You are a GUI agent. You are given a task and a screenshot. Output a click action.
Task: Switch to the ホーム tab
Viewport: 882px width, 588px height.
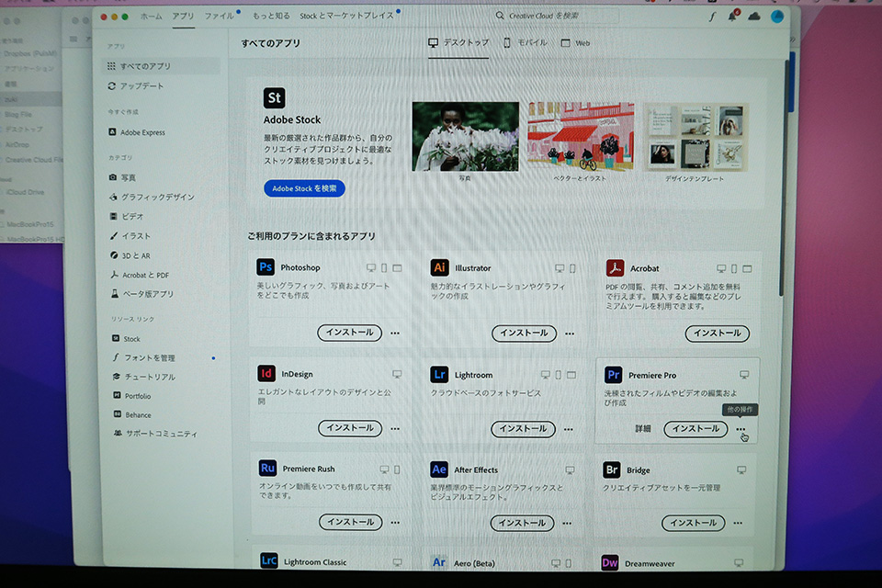point(152,17)
